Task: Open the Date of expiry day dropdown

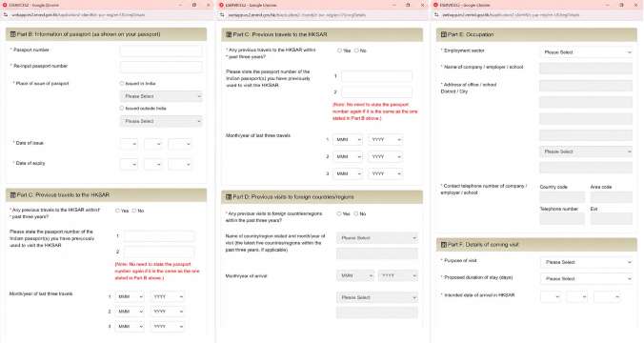Action: coord(129,164)
